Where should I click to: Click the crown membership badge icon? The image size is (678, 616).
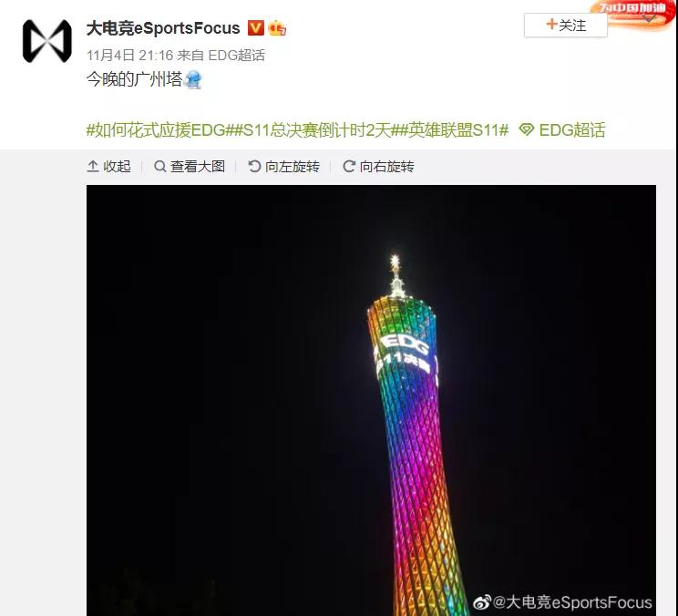pyautogui.click(x=277, y=28)
